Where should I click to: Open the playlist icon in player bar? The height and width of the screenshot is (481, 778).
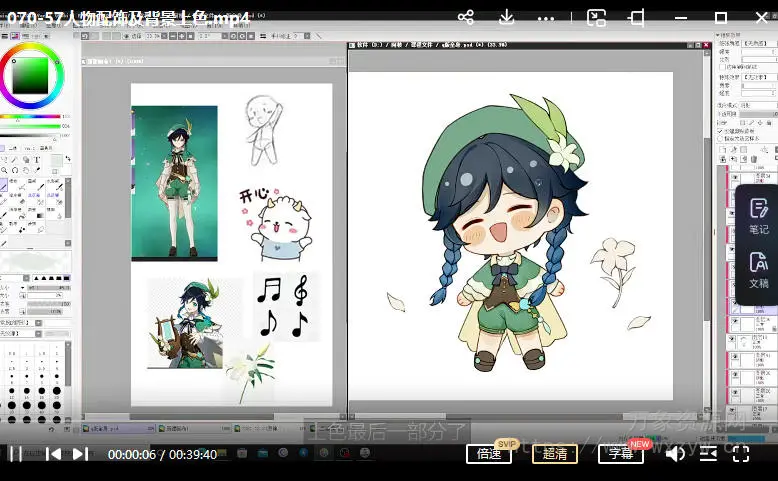point(708,454)
